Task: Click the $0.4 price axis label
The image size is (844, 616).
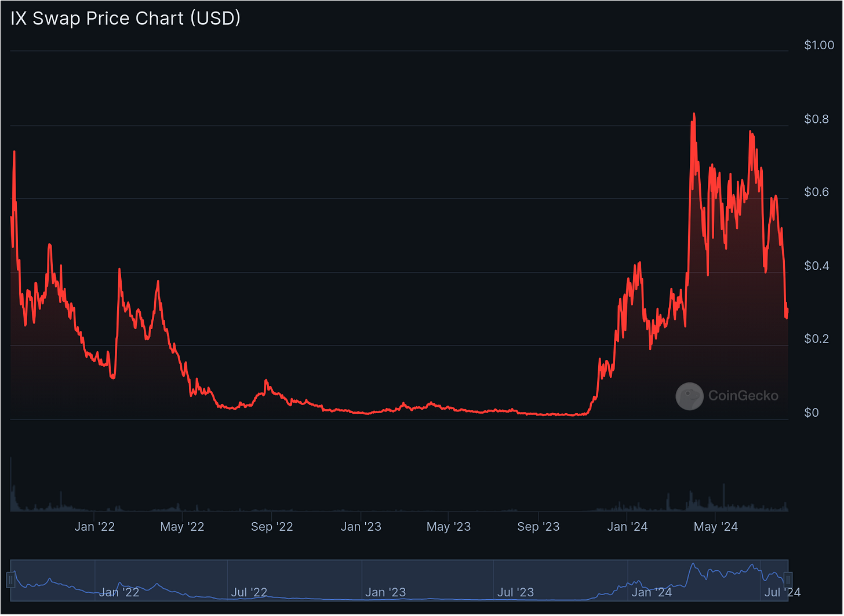Action: (x=816, y=266)
